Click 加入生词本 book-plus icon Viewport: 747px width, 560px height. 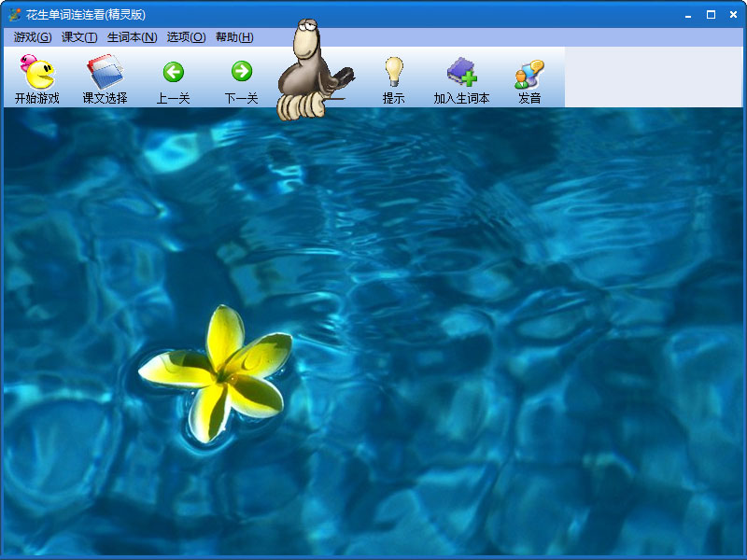(x=461, y=72)
